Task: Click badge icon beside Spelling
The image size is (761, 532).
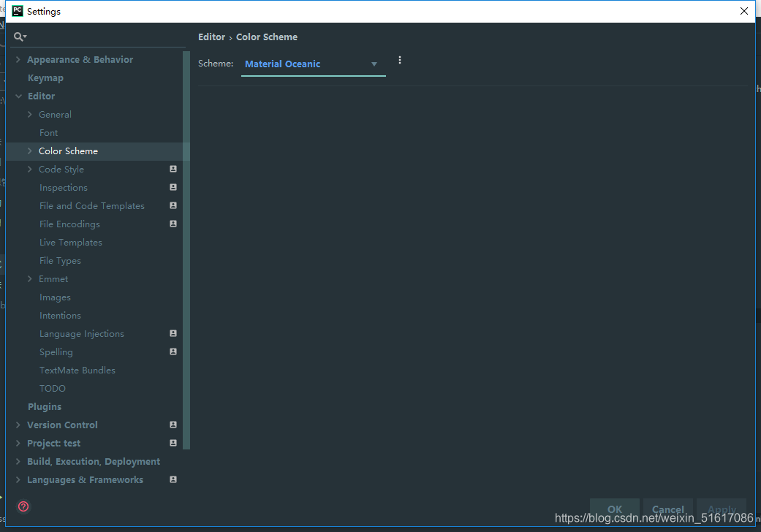Action: coord(173,351)
